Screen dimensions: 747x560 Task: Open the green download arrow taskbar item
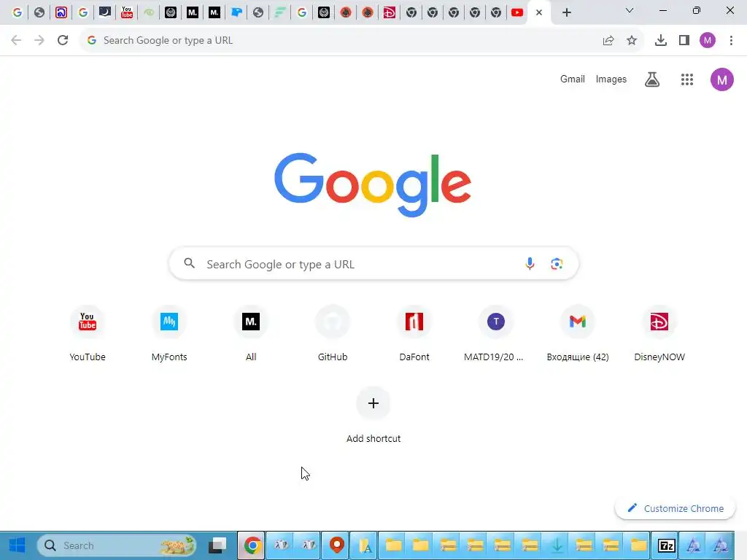[x=557, y=545]
